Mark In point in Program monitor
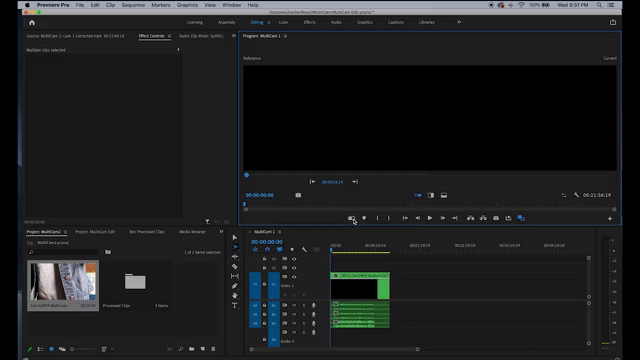Viewport: 640px width, 360px height. coord(377,218)
